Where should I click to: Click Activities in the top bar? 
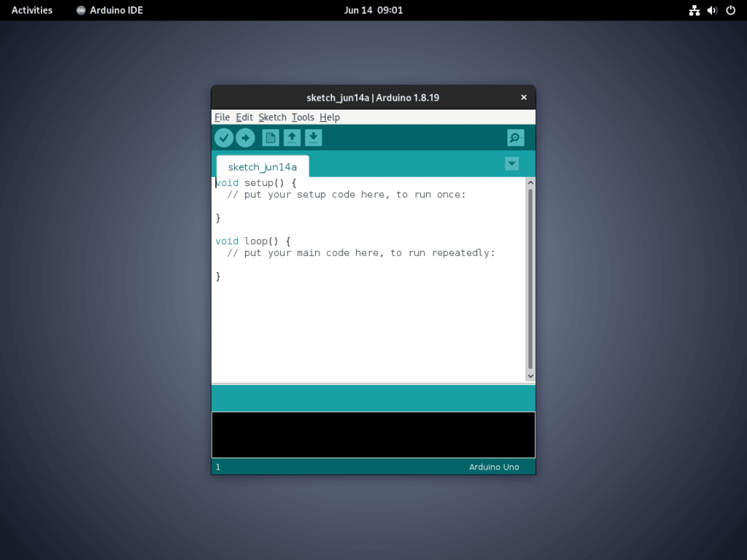(31, 10)
